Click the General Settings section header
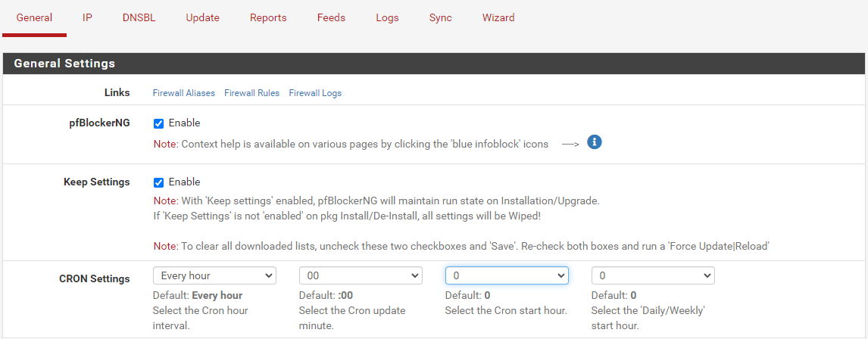 click(64, 64)
